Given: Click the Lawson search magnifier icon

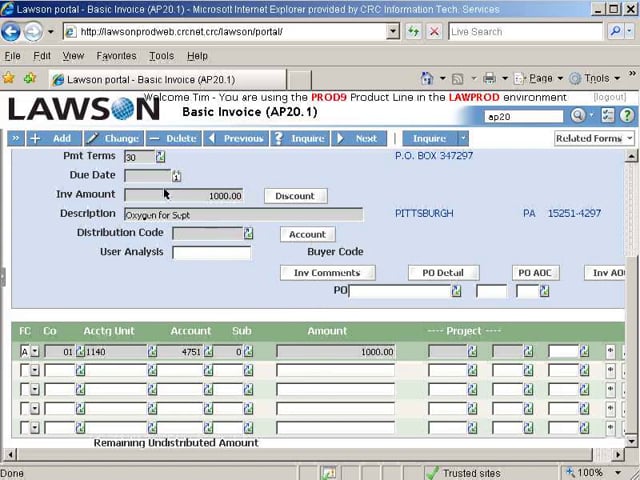Looking at the screenshot, I should (x=578, y=116).
